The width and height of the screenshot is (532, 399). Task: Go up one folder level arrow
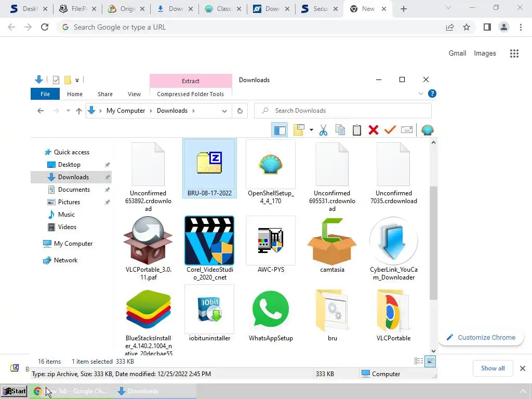79,111
